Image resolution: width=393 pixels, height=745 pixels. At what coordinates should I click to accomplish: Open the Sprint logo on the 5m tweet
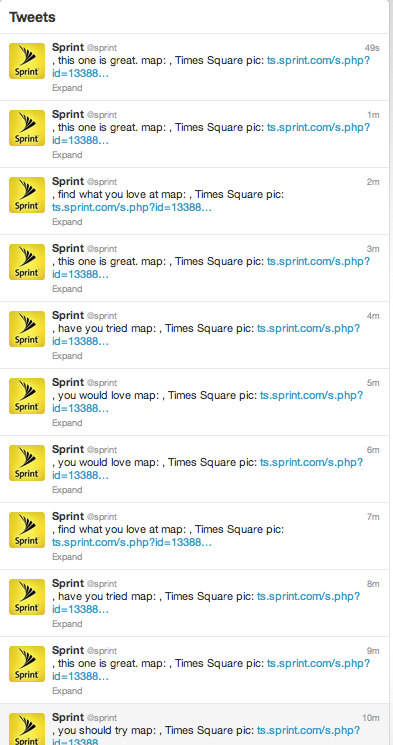(27, 396)
